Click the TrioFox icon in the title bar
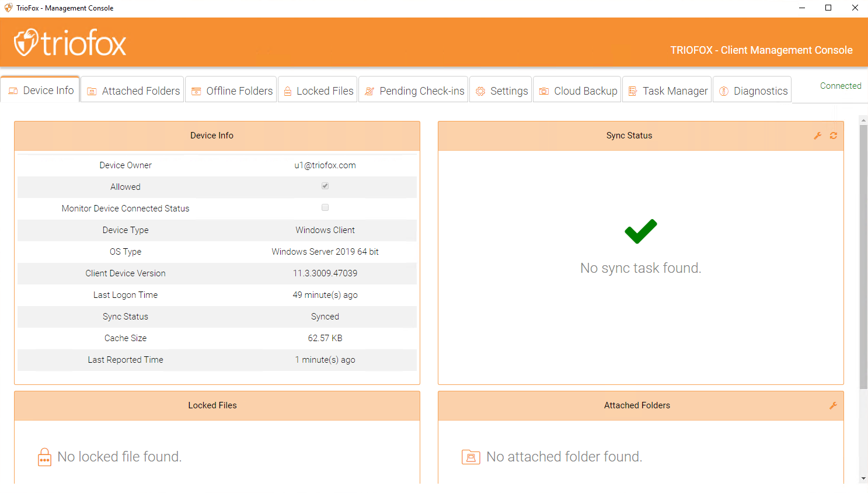The width and height of the screenshot is (868, 493). click(8, 8)
